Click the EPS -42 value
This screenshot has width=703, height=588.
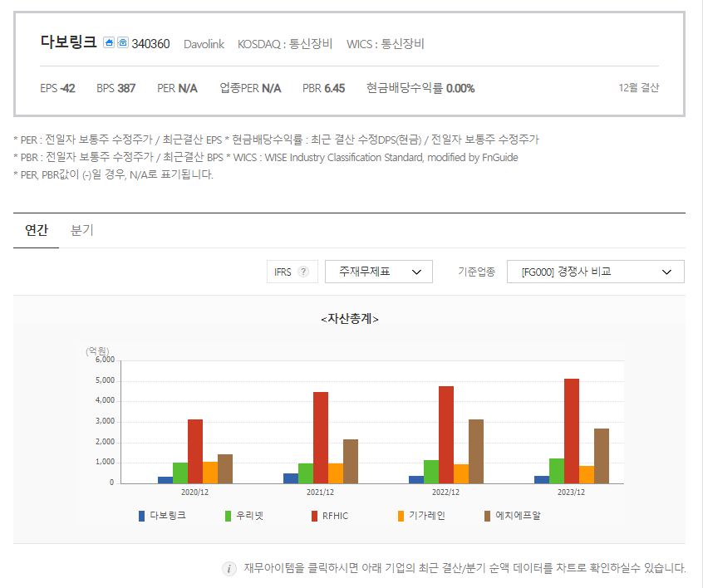click(x=57, y=88)
